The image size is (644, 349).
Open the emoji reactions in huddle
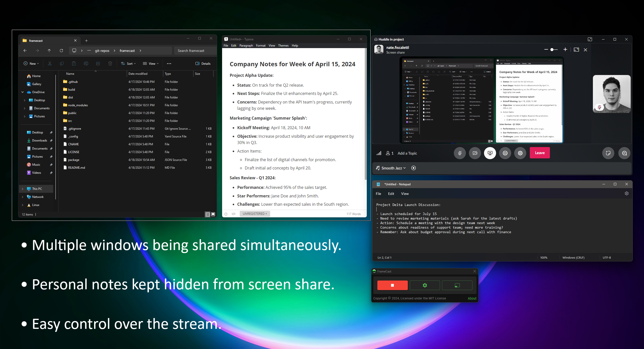[505, 153]
